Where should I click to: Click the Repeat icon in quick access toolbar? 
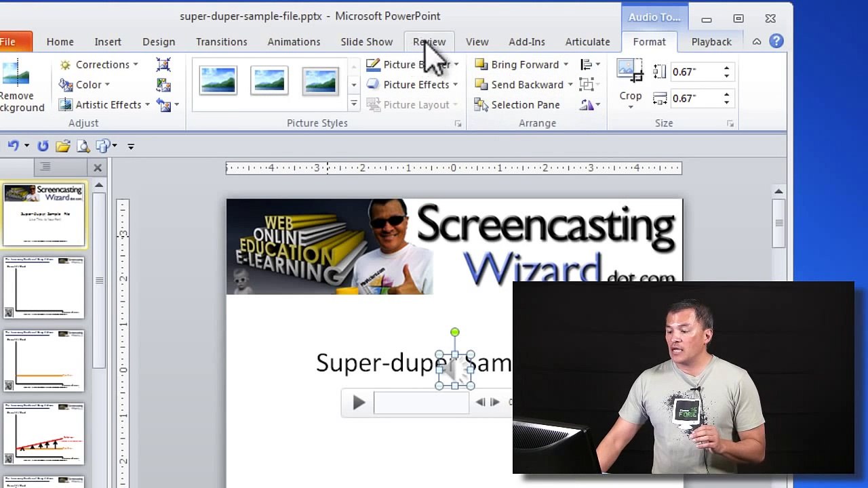(x=43, y=146)
